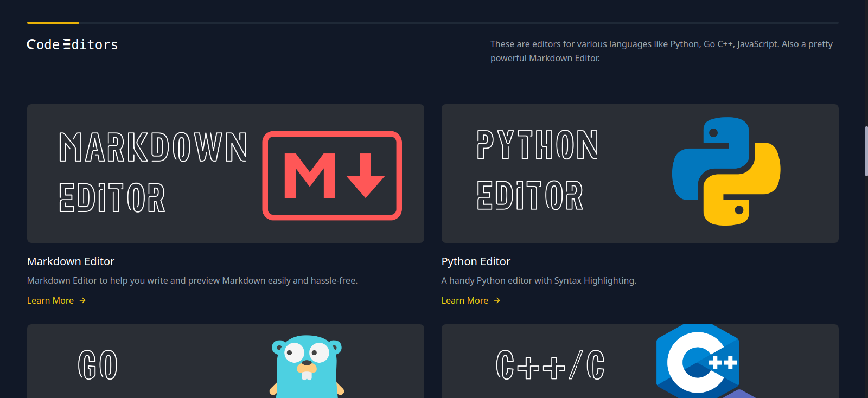Screen dimensions: 868x398
Task: Open the C++/C outlined banner text
Action: (x=550, y=364)
